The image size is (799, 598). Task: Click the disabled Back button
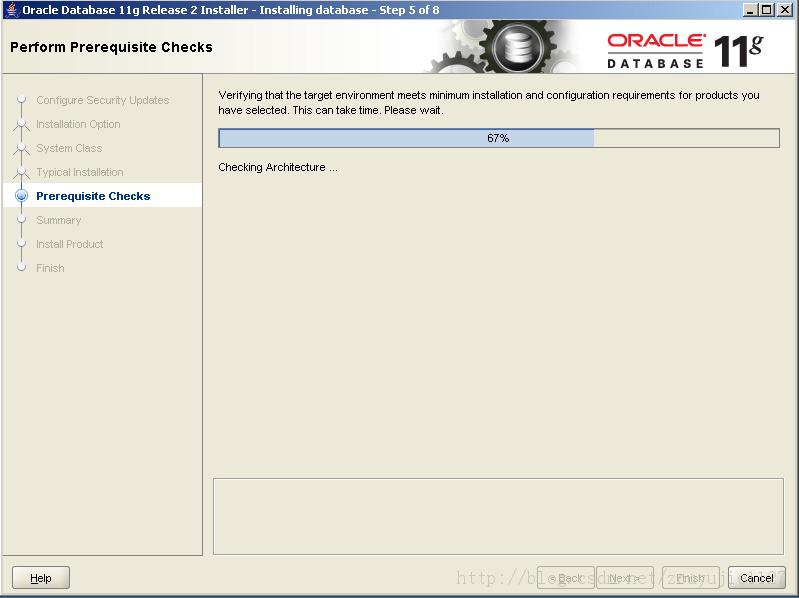(x=566, y=578)
